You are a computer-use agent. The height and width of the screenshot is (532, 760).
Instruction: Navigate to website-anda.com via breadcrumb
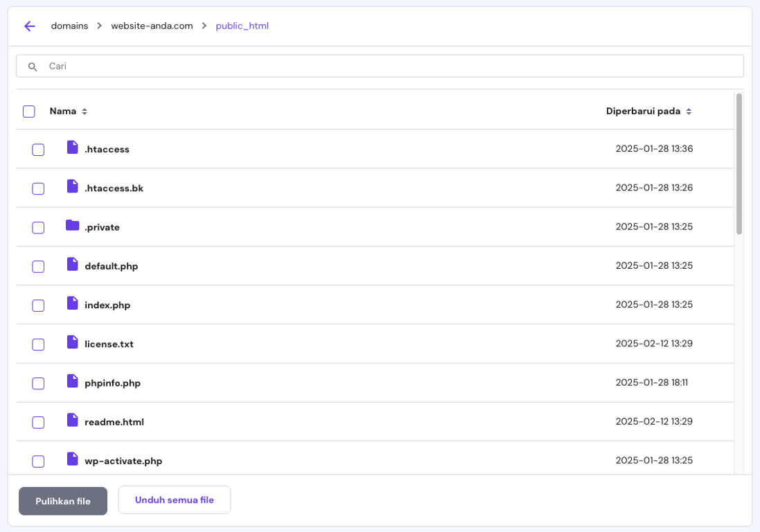click(152, 26)
